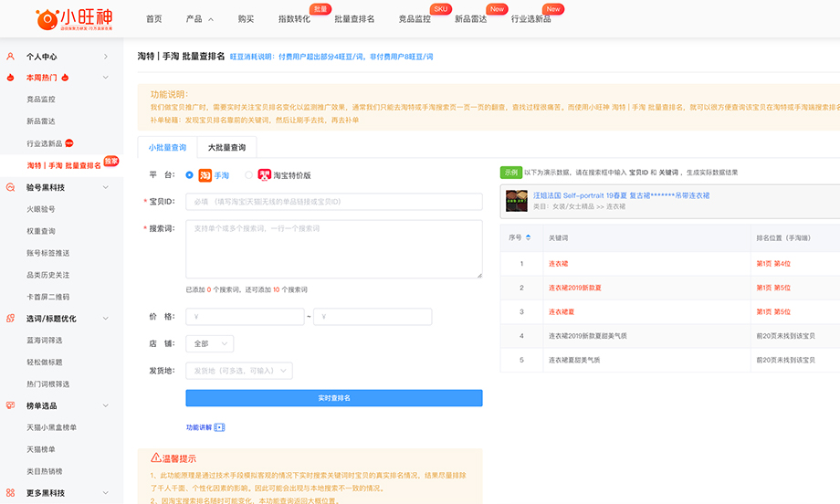Click the 选词/标题优化 section icon

[x=10, y=318]
